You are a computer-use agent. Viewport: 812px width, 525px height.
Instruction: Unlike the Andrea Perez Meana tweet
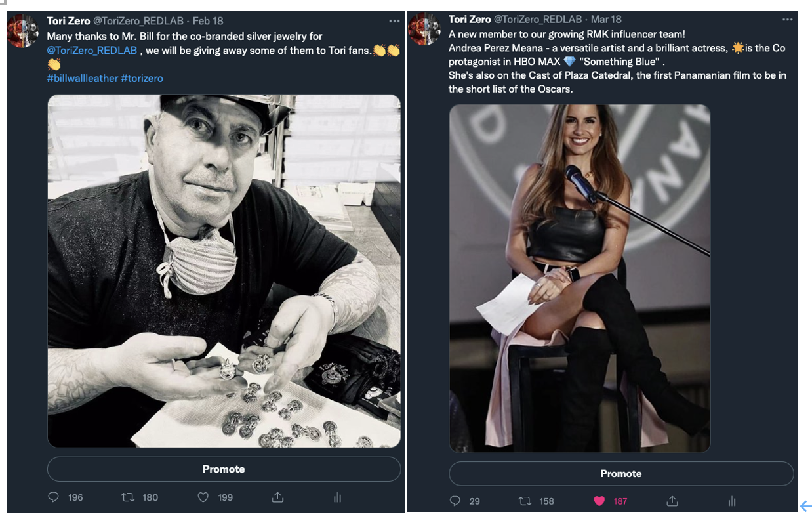click(599, 501)
